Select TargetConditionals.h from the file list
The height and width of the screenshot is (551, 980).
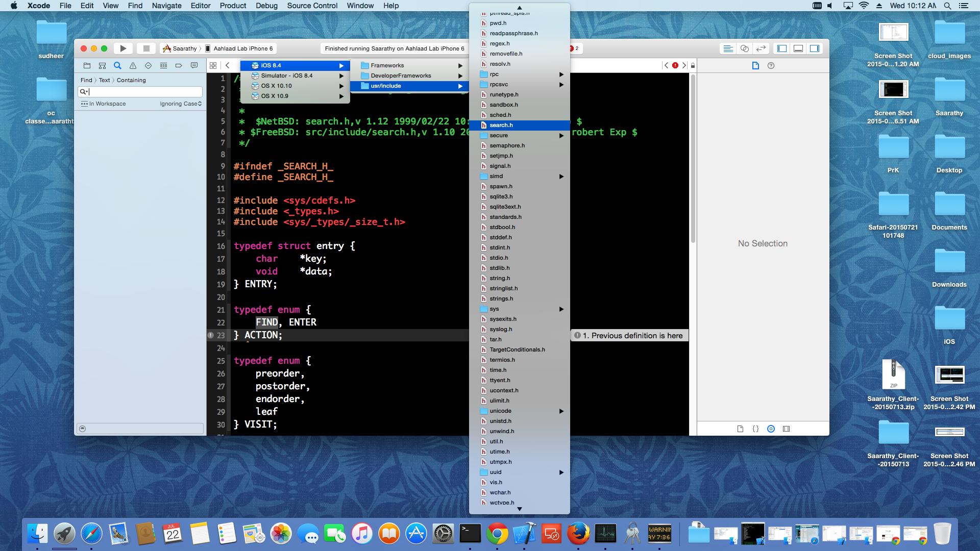520,349
